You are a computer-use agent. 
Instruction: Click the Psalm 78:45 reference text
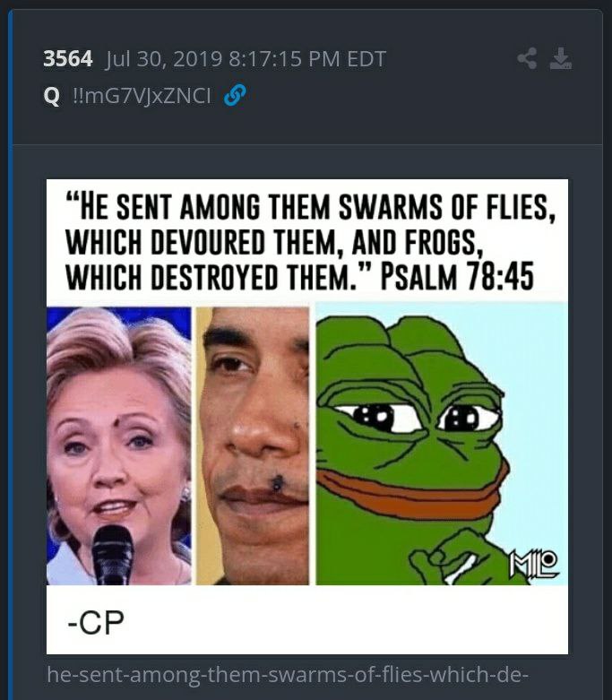[x=456, y=276]
